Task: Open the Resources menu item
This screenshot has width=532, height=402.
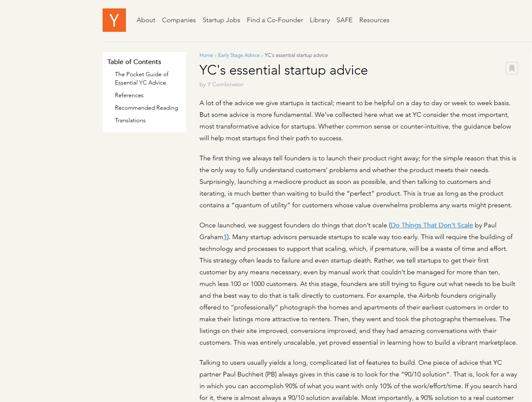Action: pyautogui.click(x=374, y=20)
